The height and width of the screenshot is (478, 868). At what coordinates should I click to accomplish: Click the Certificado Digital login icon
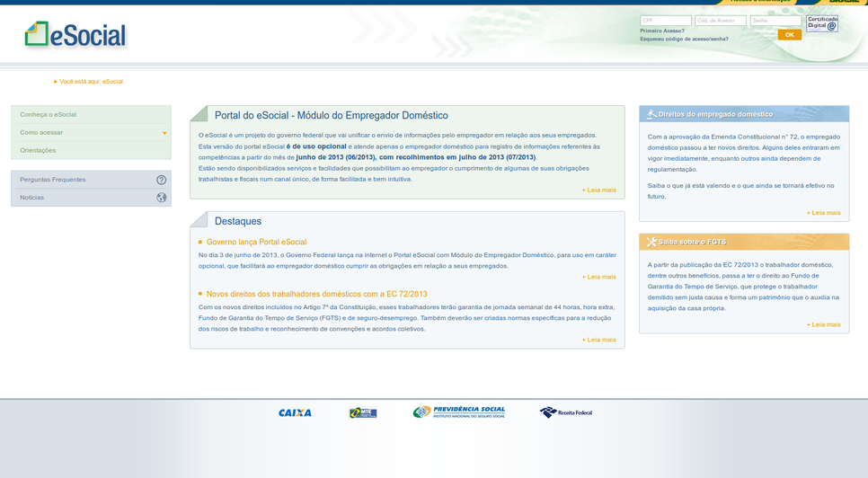tap(822, 23)
